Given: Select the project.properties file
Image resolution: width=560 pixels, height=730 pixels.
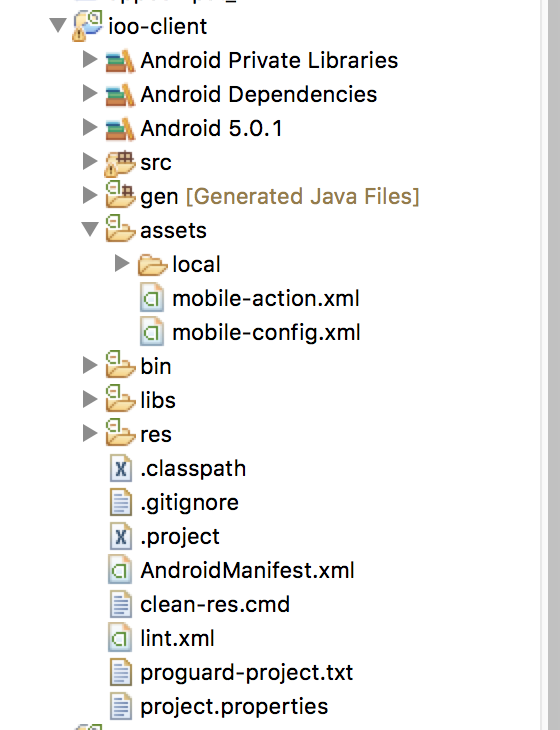Looking at the screenshot, I should tap(234, 707).
